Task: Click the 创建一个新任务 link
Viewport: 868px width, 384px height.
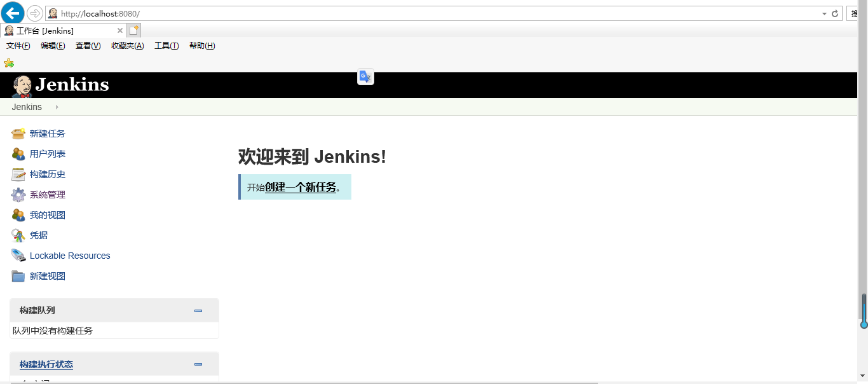Action: pyautogui.click(x=301, y=187)
